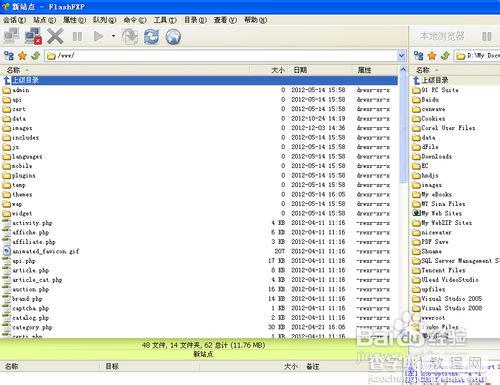Click the Transfer queue play icon

click(98, 36)
